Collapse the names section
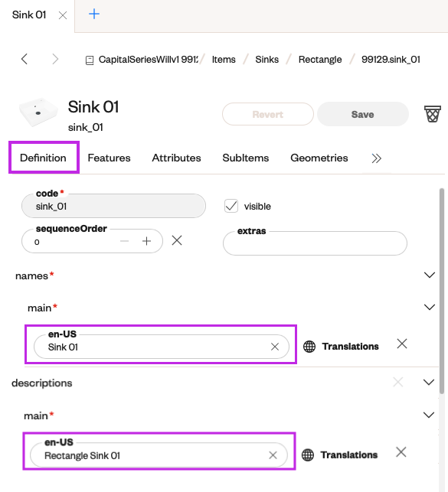Image resolution: width=448 pixels, height=492 pixels. (429, 275)
